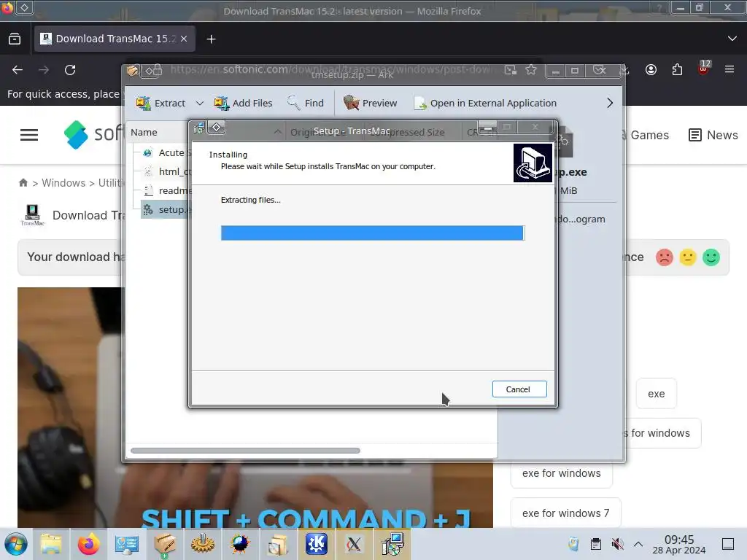Open file manager from taskbar

pyautogui.click(x=51, y=544)
